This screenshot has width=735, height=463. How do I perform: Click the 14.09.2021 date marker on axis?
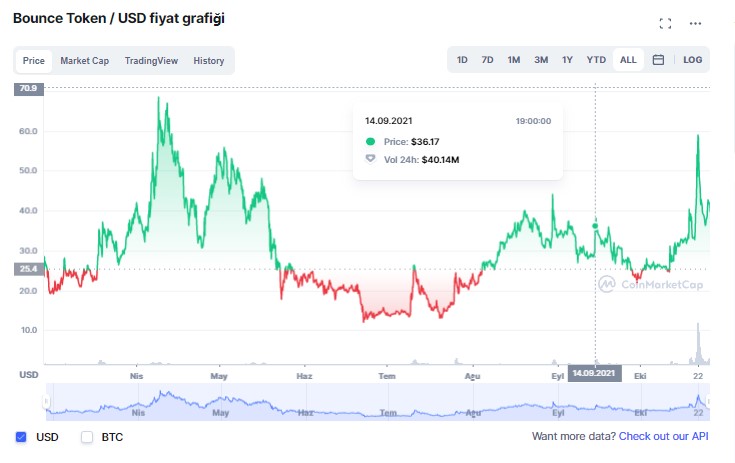[594, 373]
